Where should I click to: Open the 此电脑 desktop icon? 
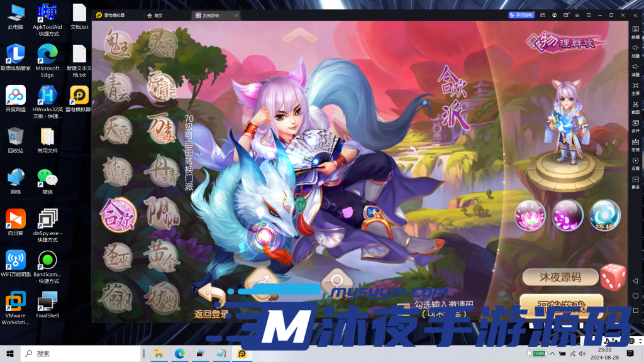pos(16,17)
